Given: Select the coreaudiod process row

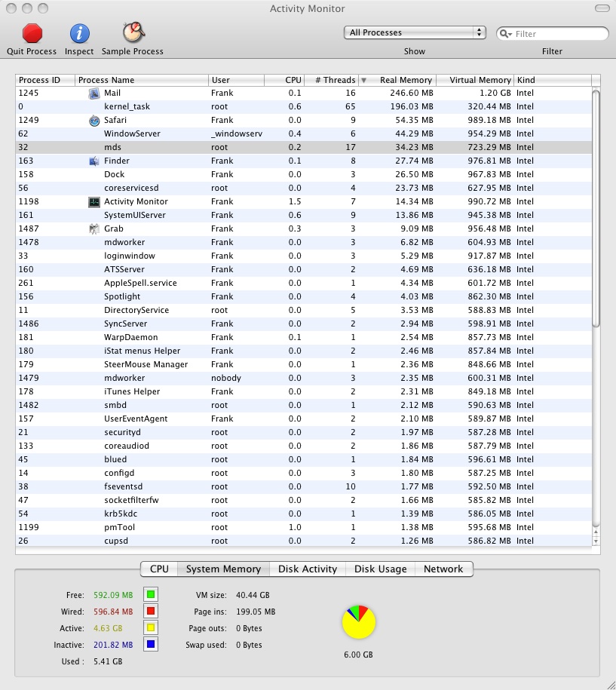Looking at the screenshot, I should point(304,446).
